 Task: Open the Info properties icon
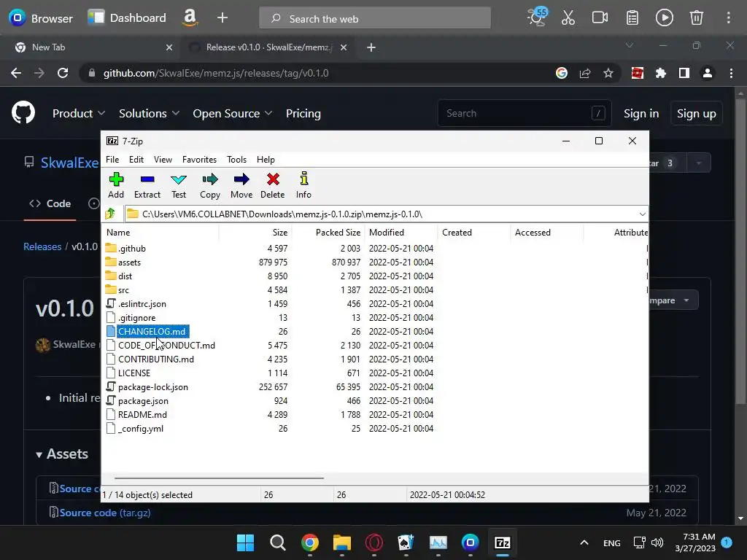pos(303,185)
